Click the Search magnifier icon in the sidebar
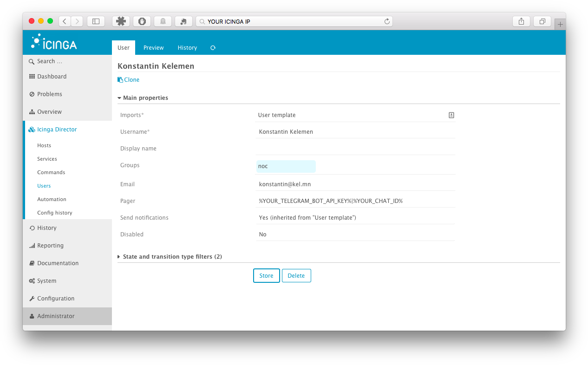 coord(31,61)
